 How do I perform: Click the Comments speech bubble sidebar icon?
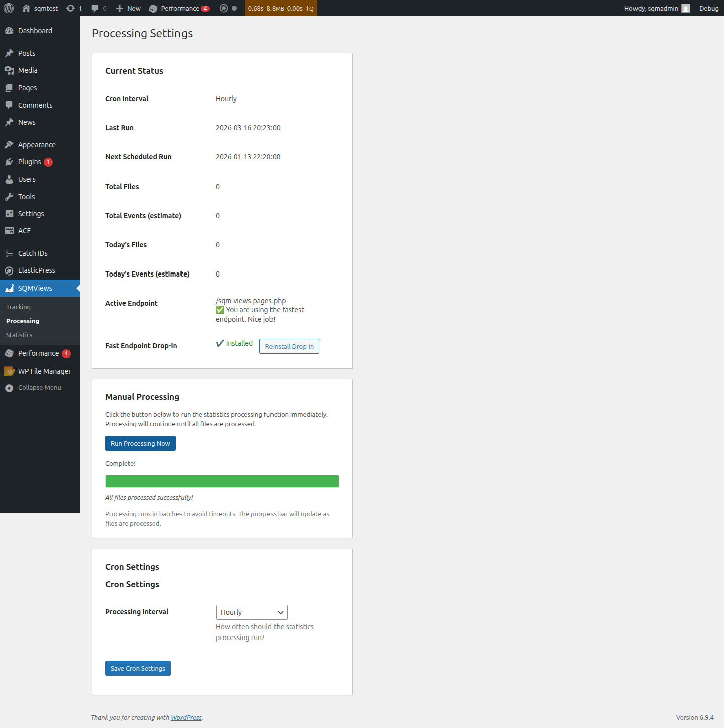tap(9, 105)
